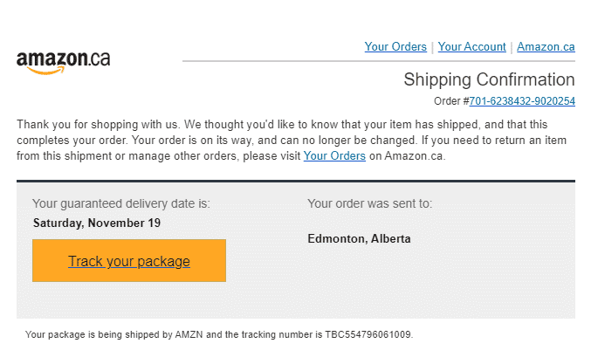Follow Your Orders link inside the paragraph
The height and width of the screenshot is (364, 598).
334,156
